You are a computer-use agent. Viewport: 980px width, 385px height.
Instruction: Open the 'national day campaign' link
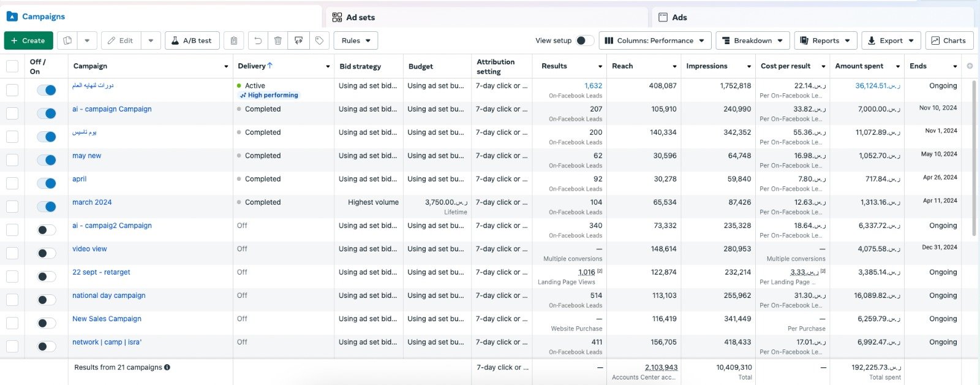point(109,295)
